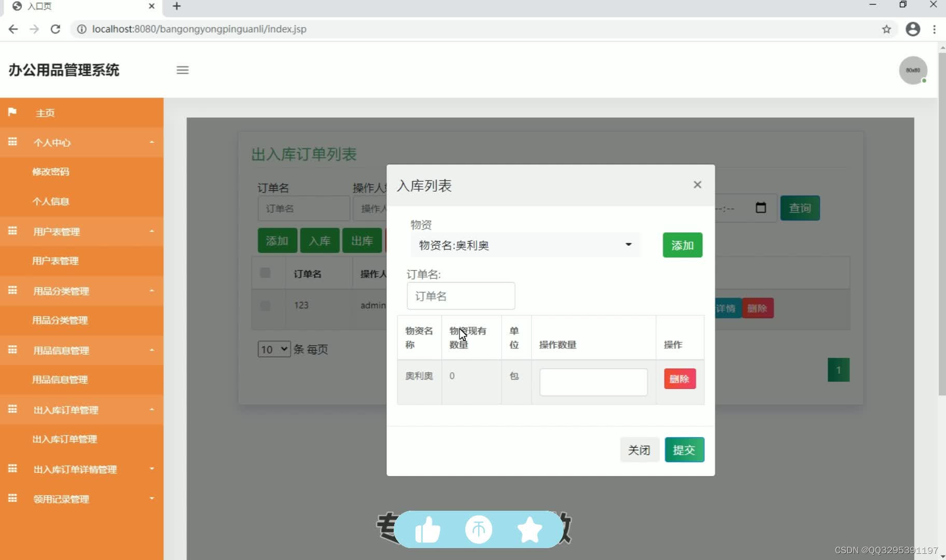Click the star favorite icon

(x=530, y=530)
